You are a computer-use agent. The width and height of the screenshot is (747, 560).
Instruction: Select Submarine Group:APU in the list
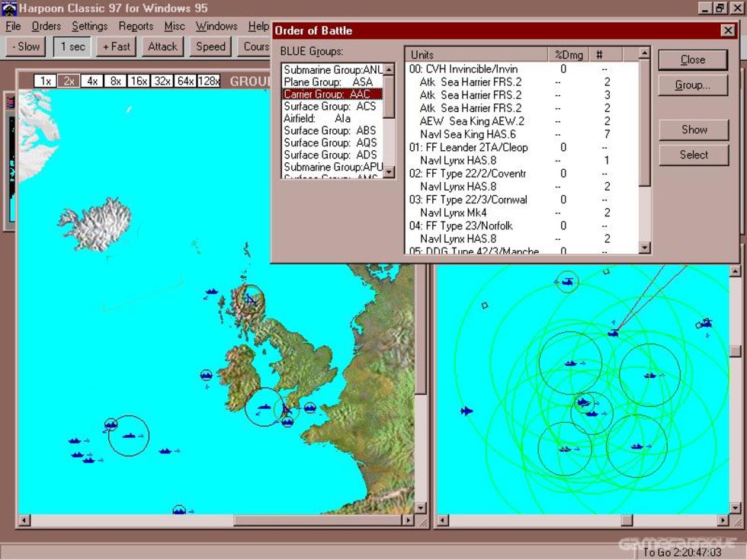[x=332, y=167]
